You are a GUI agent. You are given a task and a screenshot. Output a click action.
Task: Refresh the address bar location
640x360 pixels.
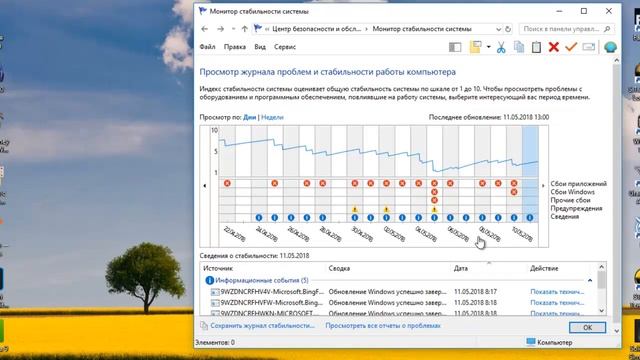pyautogui.click(x=508, y=29)
